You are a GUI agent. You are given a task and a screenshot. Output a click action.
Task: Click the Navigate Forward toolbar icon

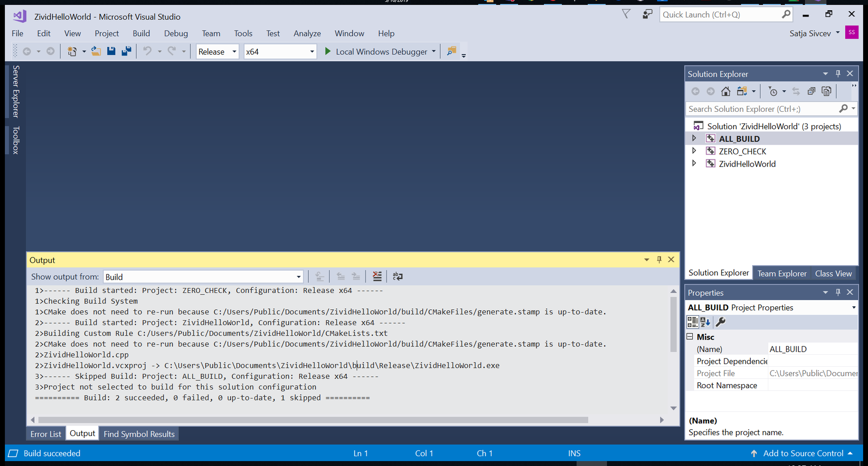point(50,51)
